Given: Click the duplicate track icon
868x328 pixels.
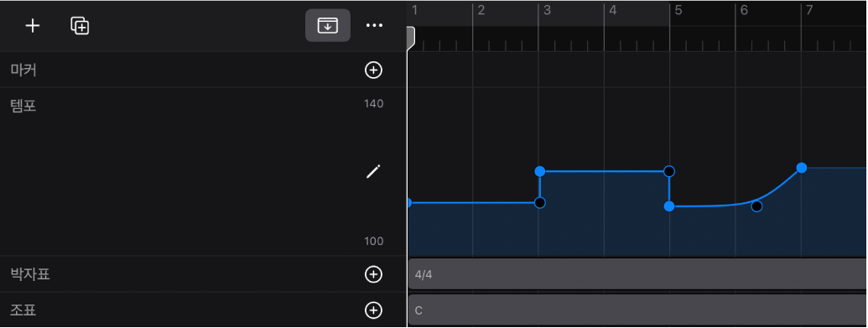Looking at the screenshot, I should (80, 25).
